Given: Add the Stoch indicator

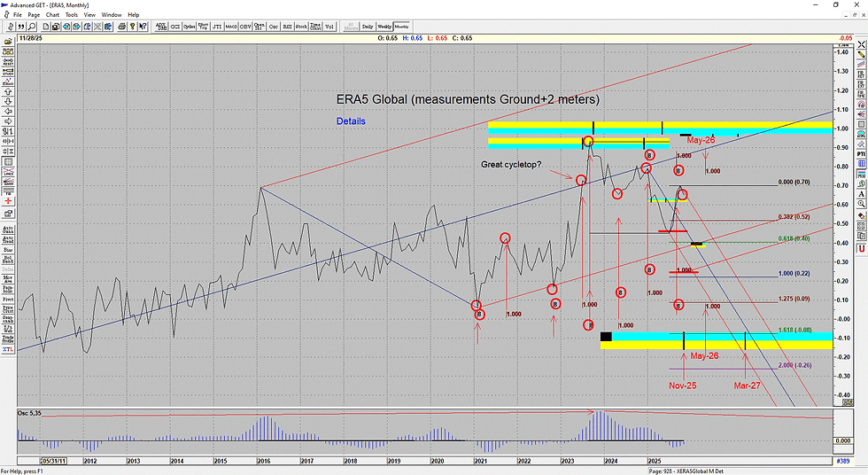Looking at the screenshot, I should tap(301, 27).
